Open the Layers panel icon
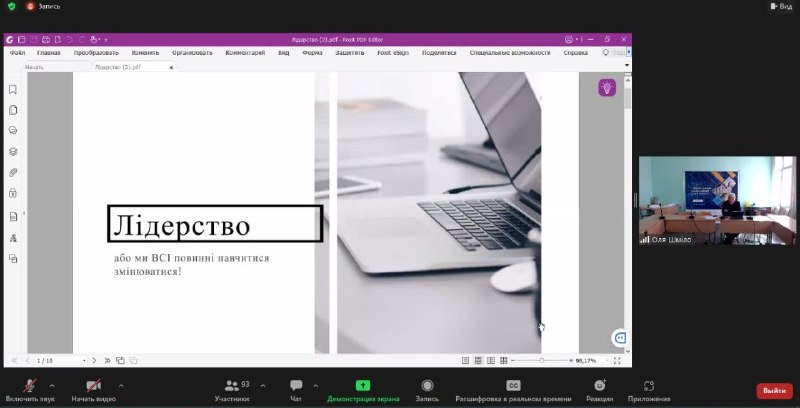 click(x=13, y=151)
